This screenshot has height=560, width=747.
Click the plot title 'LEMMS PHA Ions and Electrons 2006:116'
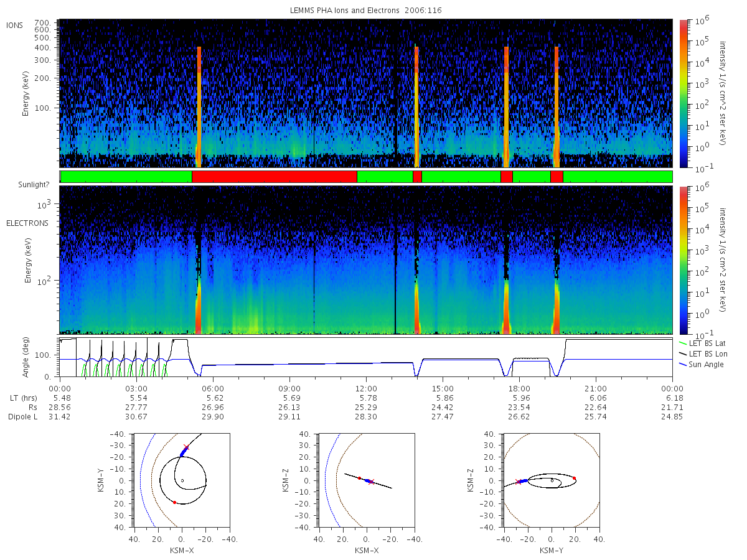(x=366, y=11)
